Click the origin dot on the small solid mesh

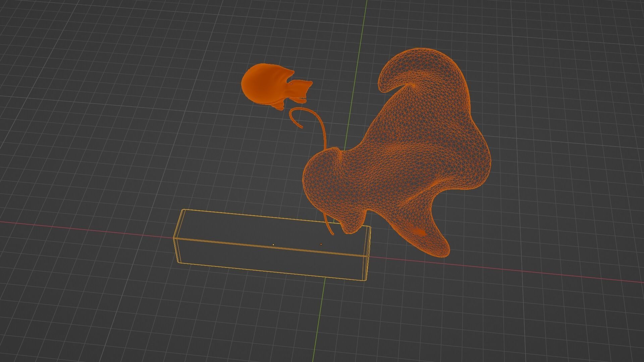(291, 84)
